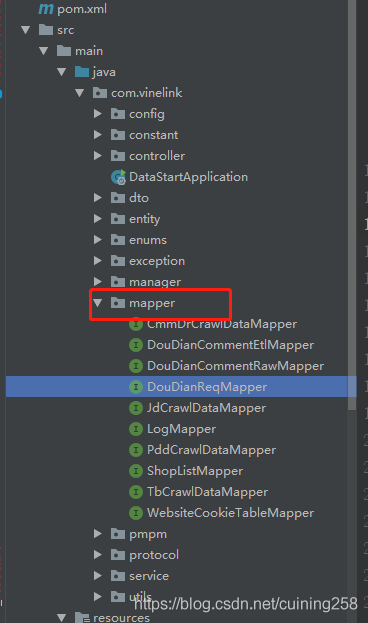368x623 pixels.
Task: Expand the protocol package arrow
Action: coord(98,555)
